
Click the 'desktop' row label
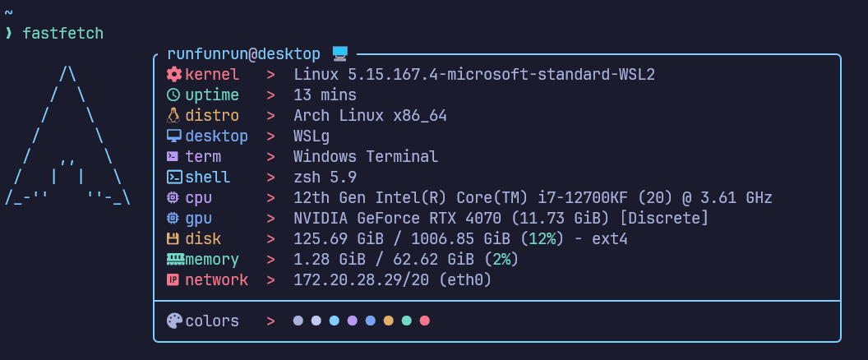(216, 136)
